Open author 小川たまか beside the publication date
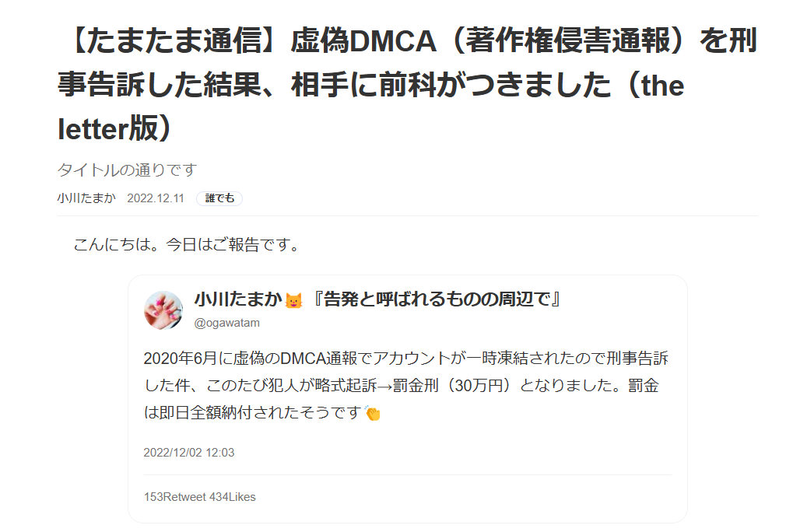The height and width of the screenshot is (532, 793). 86,198
